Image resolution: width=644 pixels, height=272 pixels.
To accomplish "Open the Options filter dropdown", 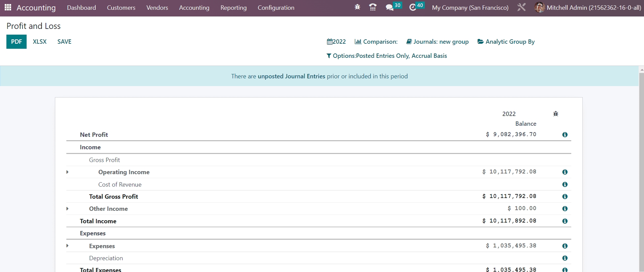I will coord(387,56).
